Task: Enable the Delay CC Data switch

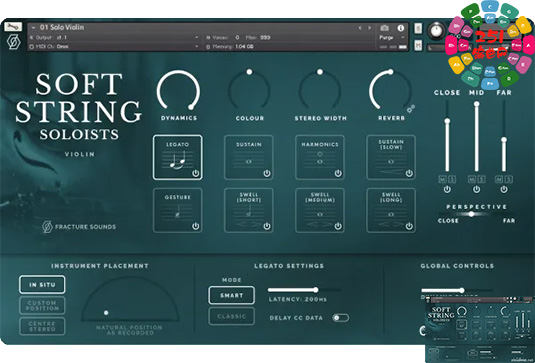Action: point(341,318)
